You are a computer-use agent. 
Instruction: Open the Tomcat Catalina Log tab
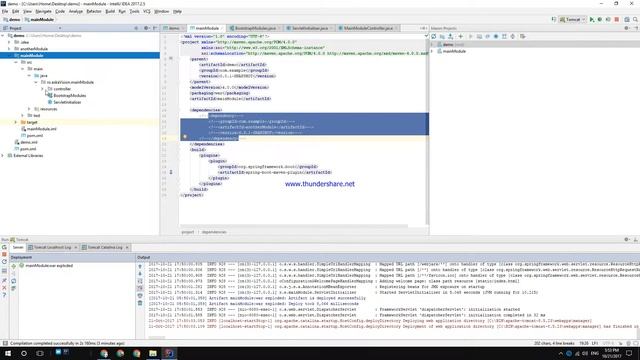[105, 247]
